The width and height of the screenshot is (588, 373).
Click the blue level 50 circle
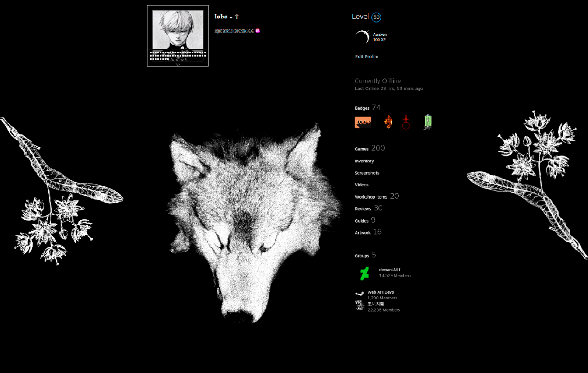point(376,17)
